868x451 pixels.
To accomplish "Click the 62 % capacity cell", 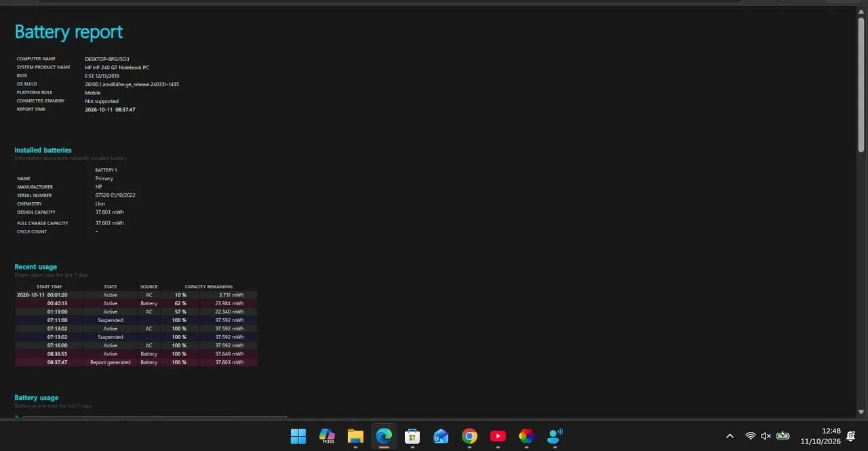I will (x=180, y=303).
